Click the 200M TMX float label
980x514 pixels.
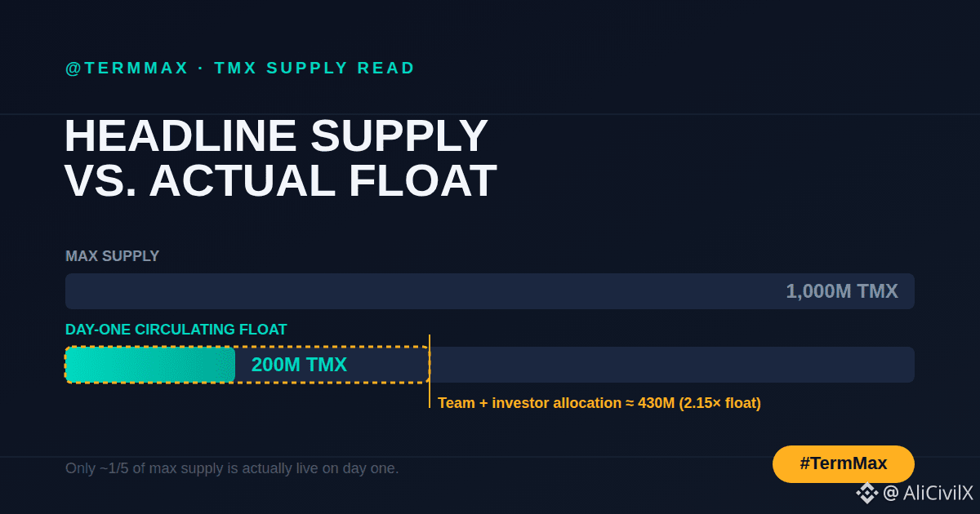pos(299,366)
